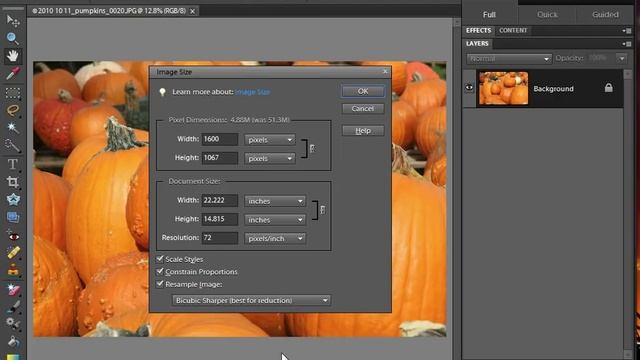This screenshot has height=360, width=640.
Task: Close the pumpkins document tab
Action: 193,11
